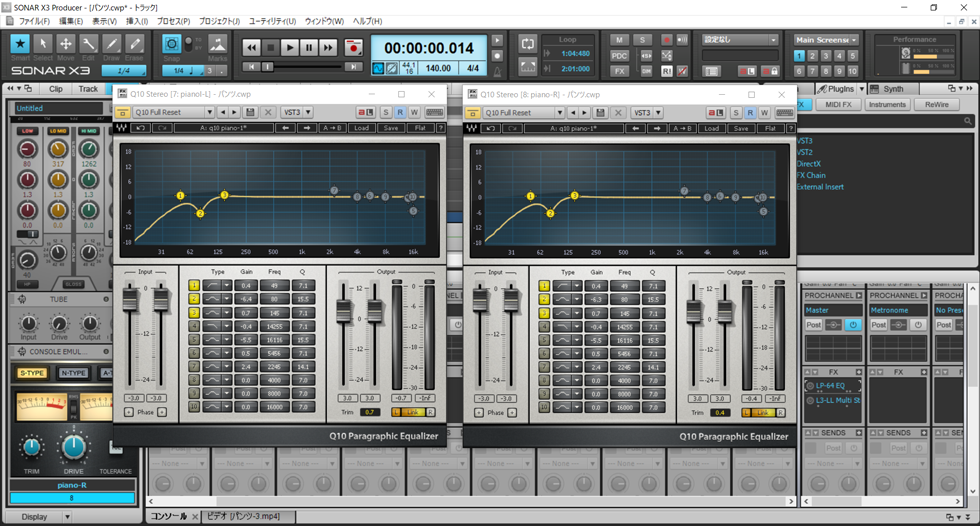Toggle output Link button in piano-L Q10

(x=412, y=412)
